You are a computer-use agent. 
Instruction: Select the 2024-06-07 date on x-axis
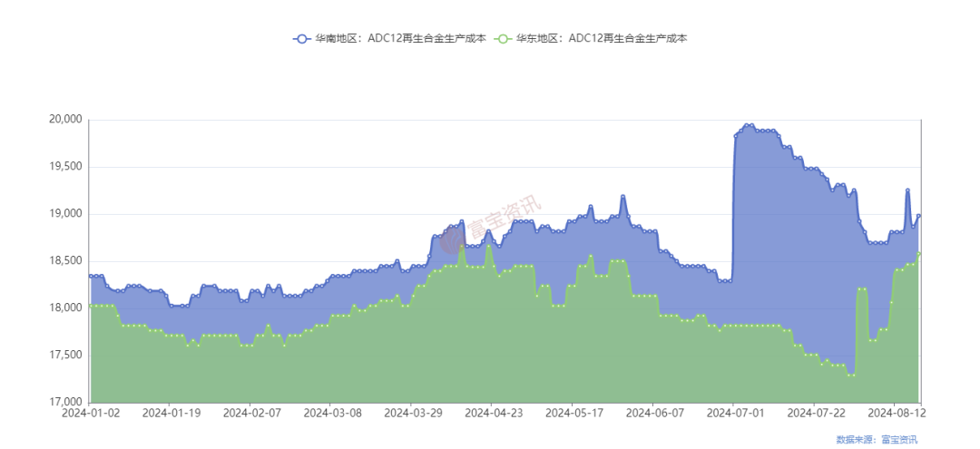point(652,413)
